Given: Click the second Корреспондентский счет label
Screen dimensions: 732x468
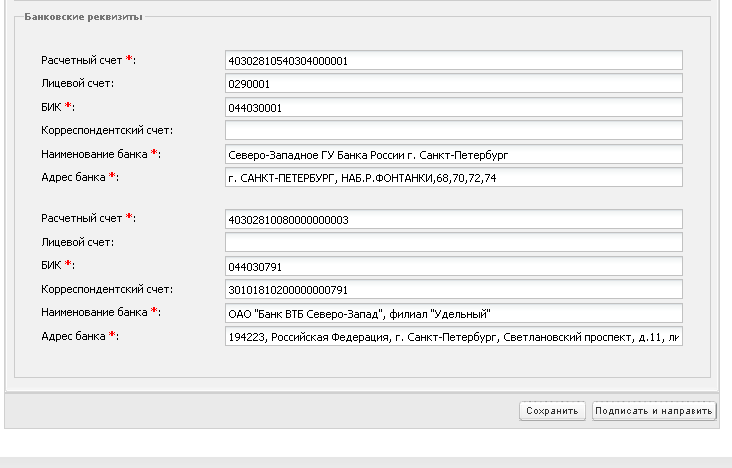Looking at the screenshot, I should click(x=107, y=289).
